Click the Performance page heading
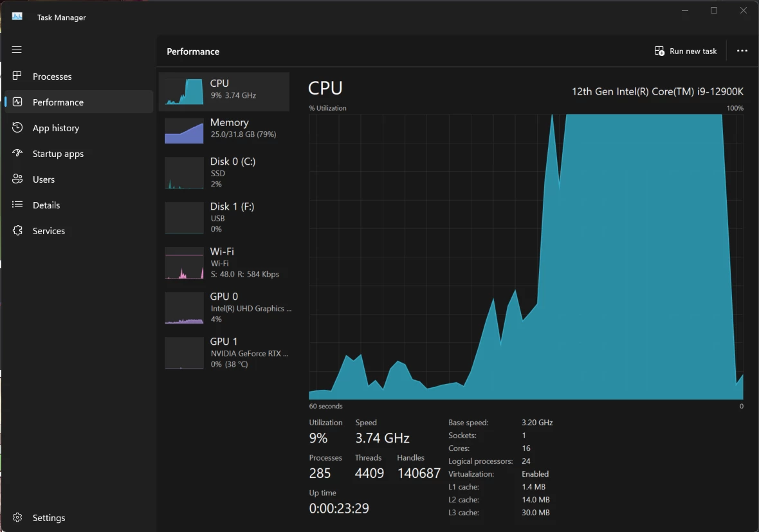This screenshot has width=759, height=532. point(193,51)
